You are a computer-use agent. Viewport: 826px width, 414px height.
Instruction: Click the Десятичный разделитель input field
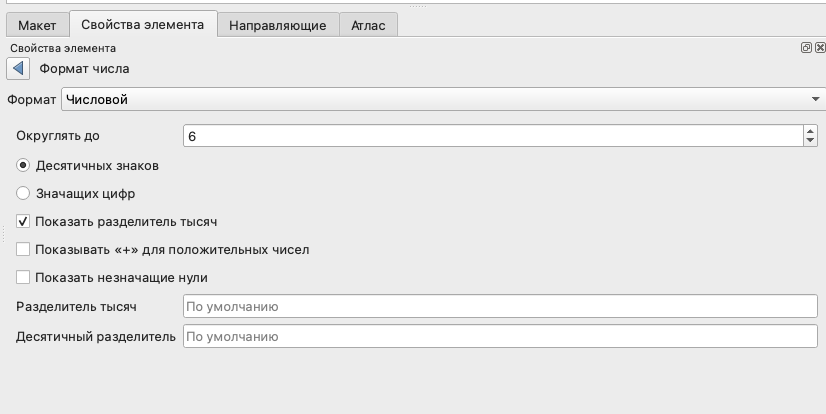(x=500, y=337)
